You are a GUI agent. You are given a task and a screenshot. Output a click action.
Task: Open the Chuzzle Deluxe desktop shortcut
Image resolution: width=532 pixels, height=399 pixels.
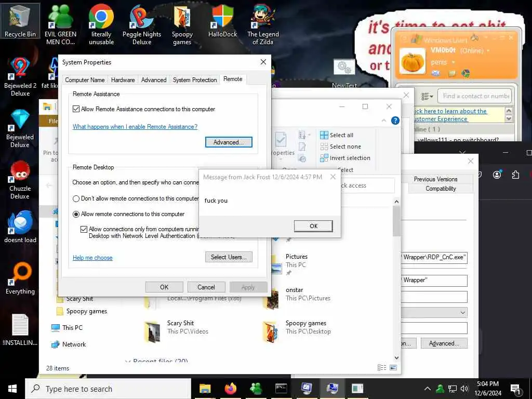[20, 180]
